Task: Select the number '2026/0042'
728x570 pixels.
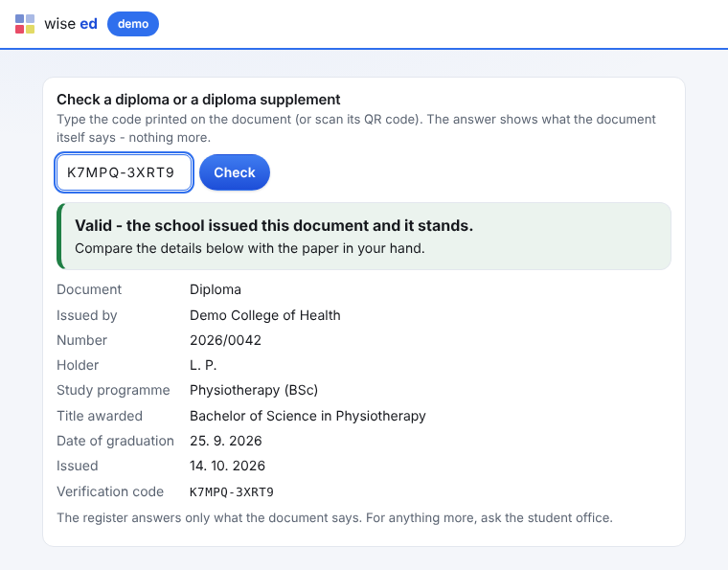Action: coord(226,340)
